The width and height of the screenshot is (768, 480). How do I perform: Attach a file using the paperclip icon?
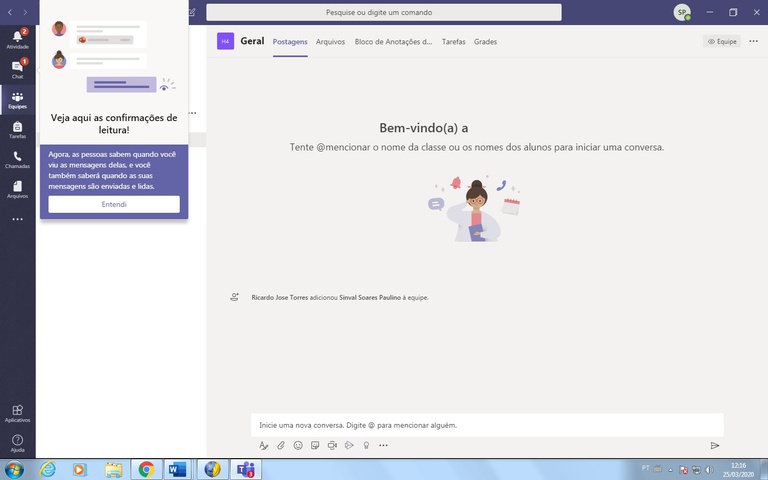(x=281, y=445)
